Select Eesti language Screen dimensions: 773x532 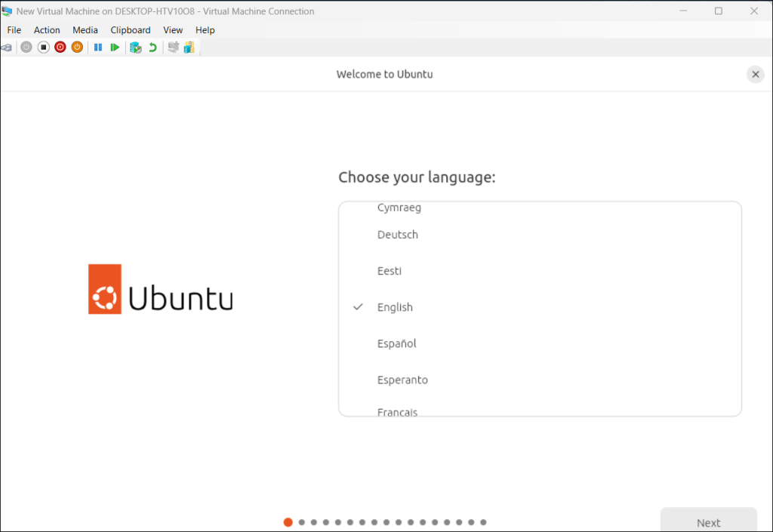(x=540, y=271)
